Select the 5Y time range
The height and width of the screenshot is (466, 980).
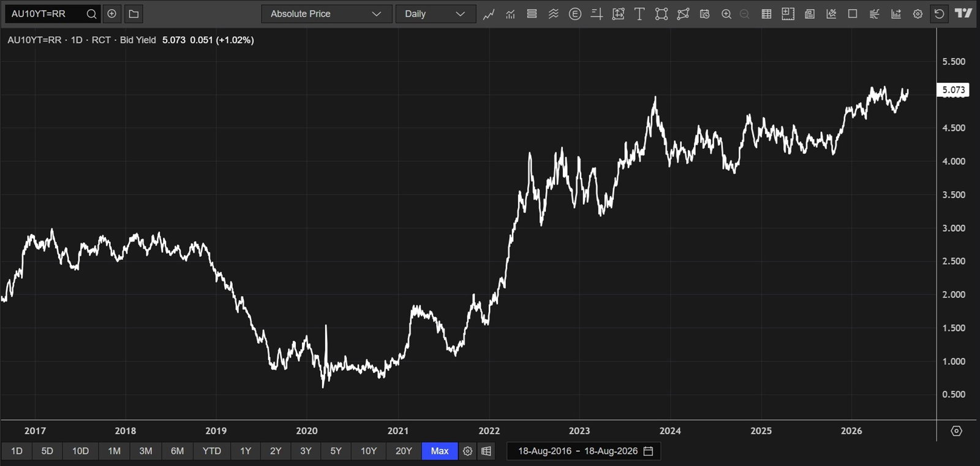pos(336,451)
